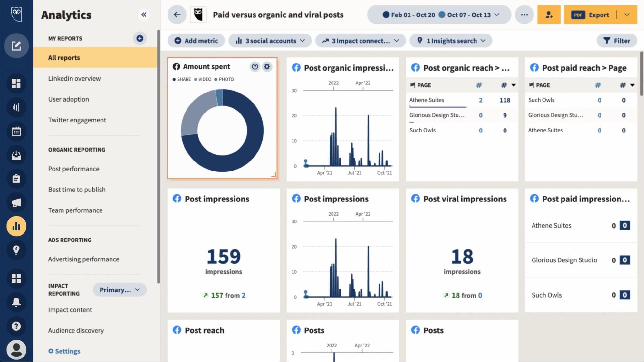Click the Amount spent settings gear icon
The height and width of the screenshot is (362, 644).
tap(267, 66)
